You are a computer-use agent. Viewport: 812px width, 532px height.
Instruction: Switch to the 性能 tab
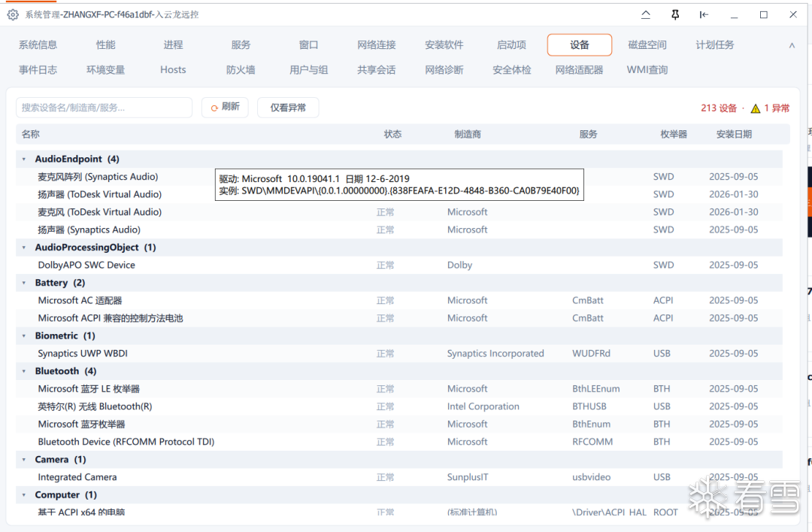tap(106, 44)
